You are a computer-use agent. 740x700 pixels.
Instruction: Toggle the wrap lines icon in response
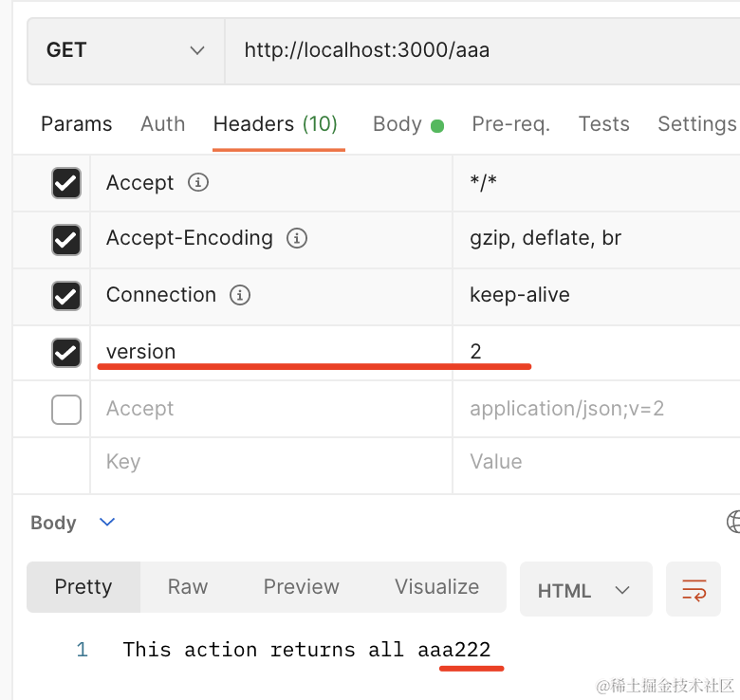click(694, 589)
